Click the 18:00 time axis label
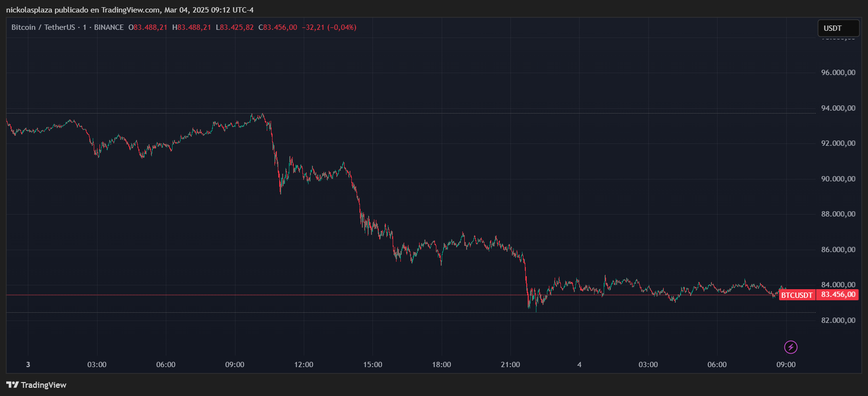The width and height of the screenshot is (868, 396). click(441, 365)
